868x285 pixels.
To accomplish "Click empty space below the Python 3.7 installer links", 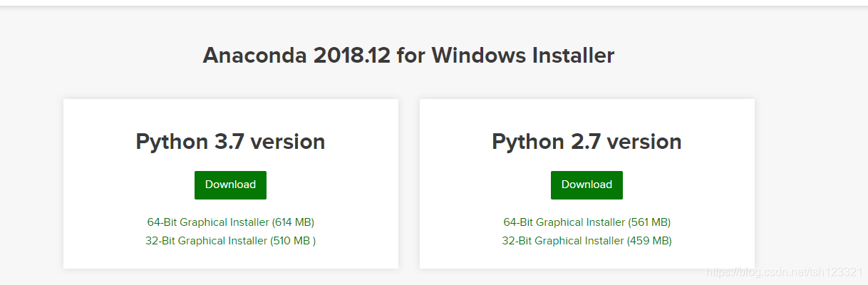I will 230,258.
